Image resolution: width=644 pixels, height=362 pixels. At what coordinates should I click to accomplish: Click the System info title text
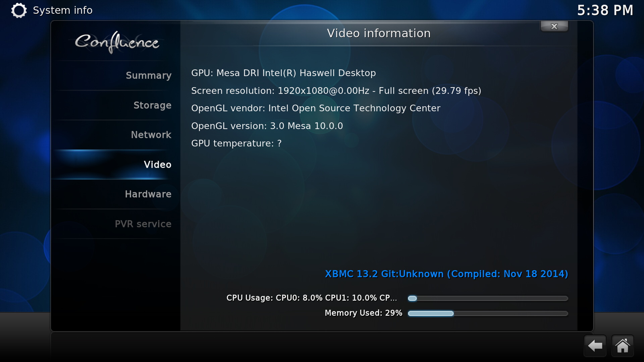63,10
